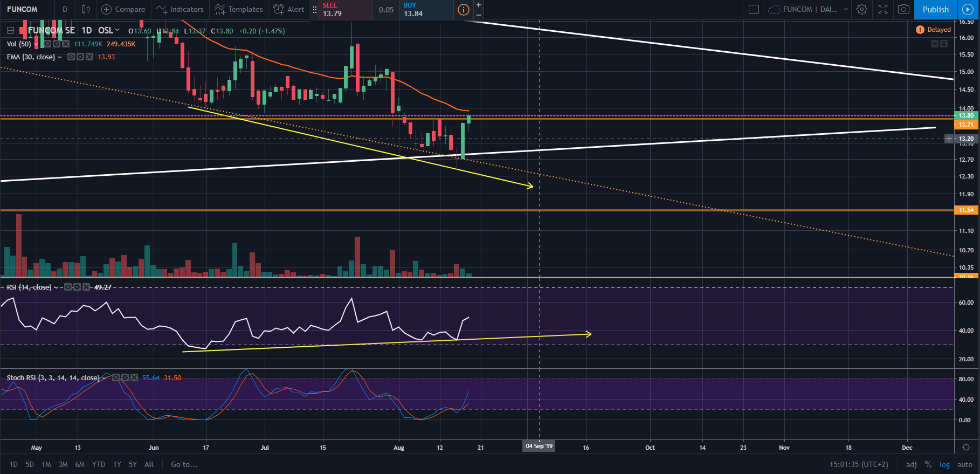Expand the FUNCOM | DAI... layout dropdown
The width and height of the screenshot is (980, 474).
tap(845, 9)
